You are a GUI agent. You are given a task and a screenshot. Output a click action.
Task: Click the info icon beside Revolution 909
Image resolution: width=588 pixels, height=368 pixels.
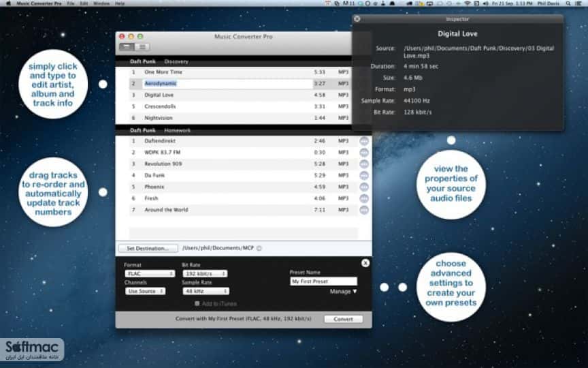point(363,164)
